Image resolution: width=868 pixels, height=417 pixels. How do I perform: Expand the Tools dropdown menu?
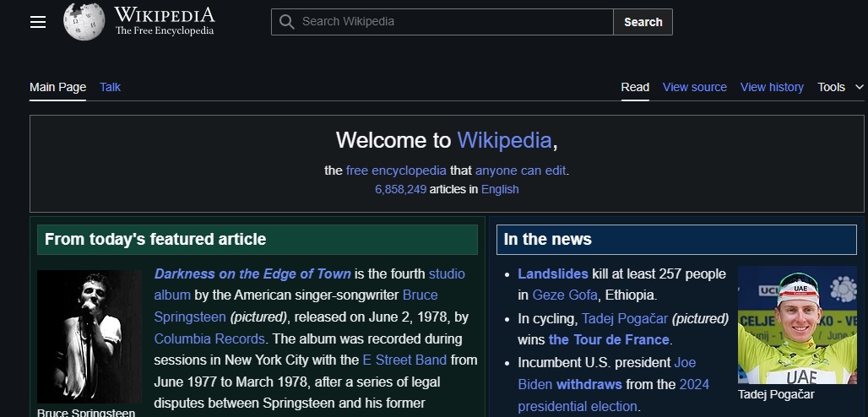click(x=840, y=87)
